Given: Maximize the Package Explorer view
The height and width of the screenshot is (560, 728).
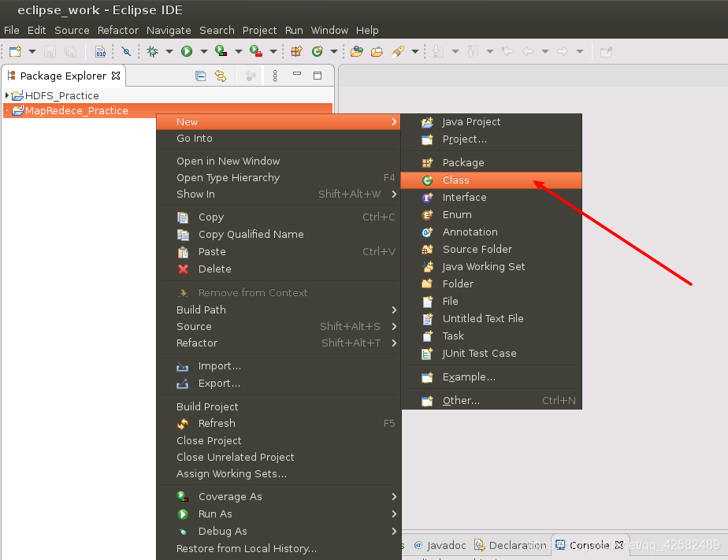Looking at the screenshot, I should pyautogui.click(x=318, y=76).
